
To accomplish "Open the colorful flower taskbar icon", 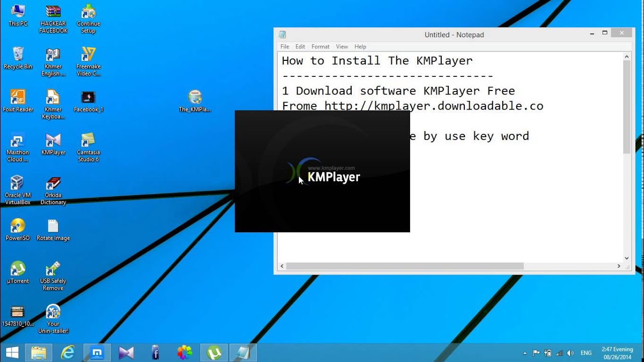I will (x=185, y=352).
